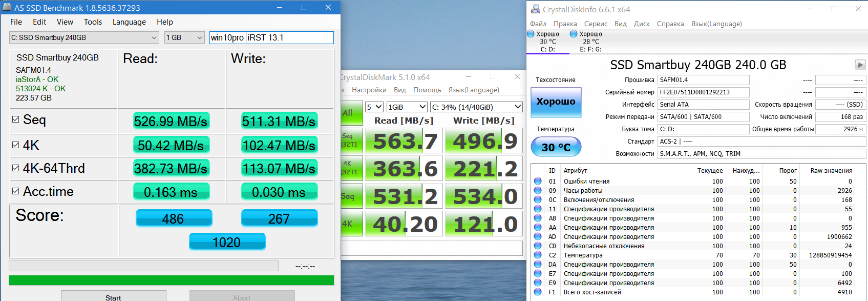
Task: Open CrystalDiskMark 1GiB size dropdown
Action: [407, 107]
